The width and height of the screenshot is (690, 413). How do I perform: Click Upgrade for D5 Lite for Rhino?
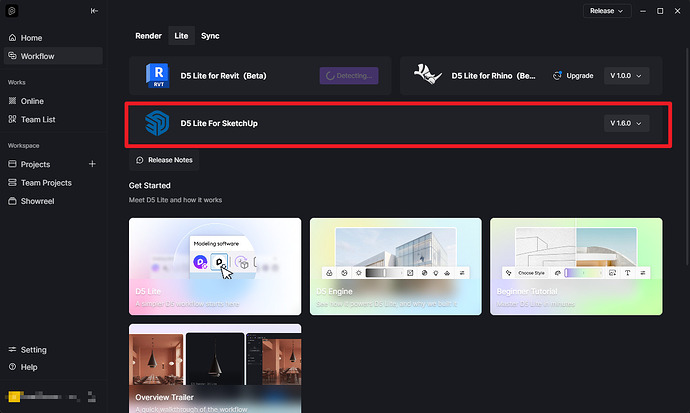pyautogui.click(x=573, y=76)
